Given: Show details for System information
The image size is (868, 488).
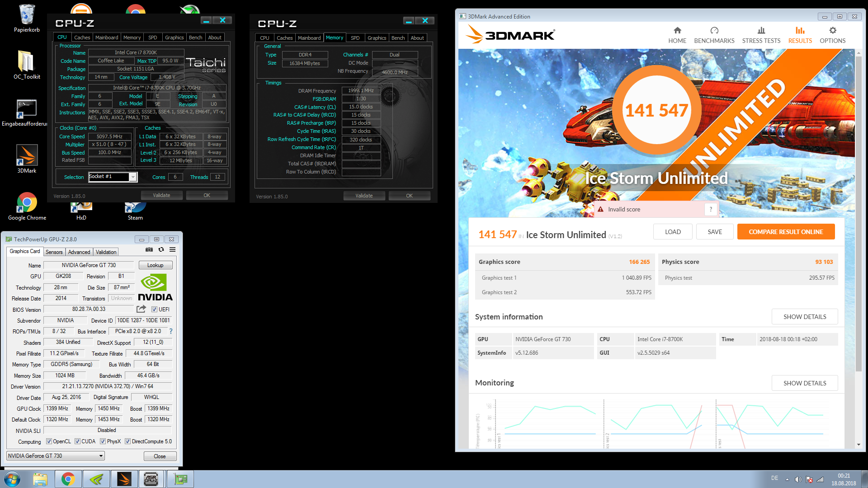Looking at the screenshot, I should (x=805, y=317).
